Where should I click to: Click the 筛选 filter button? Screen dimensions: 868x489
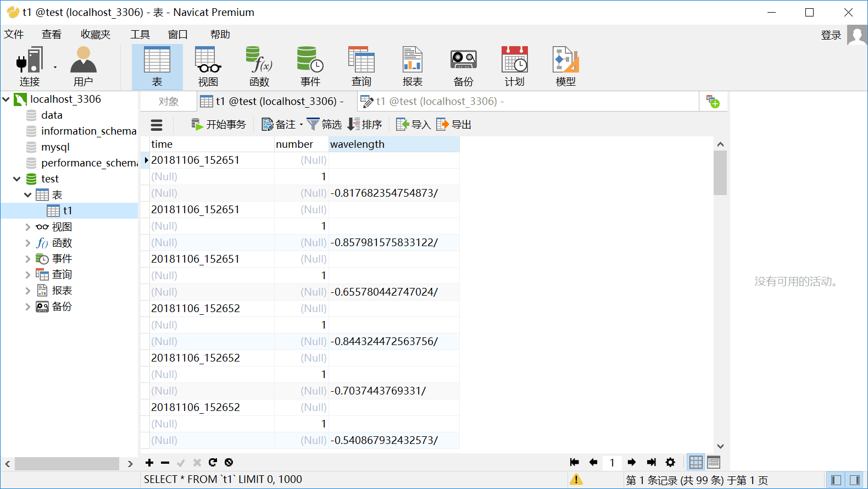pos(324,125)
